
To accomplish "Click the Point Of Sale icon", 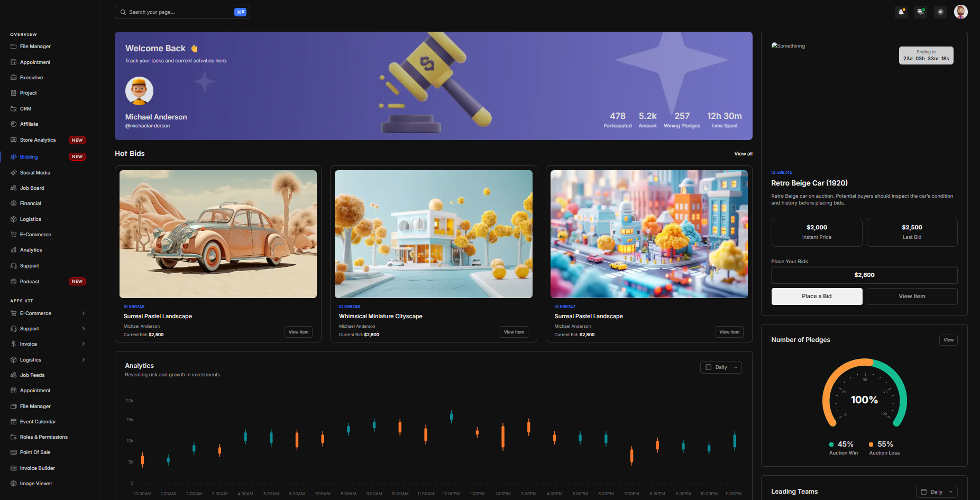I will coord(14,452).
